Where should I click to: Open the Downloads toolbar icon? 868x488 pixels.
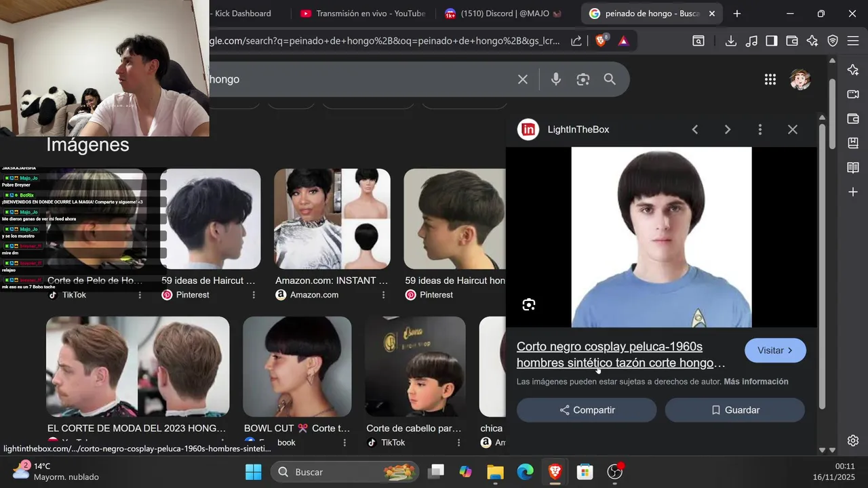tap(731, 41)
